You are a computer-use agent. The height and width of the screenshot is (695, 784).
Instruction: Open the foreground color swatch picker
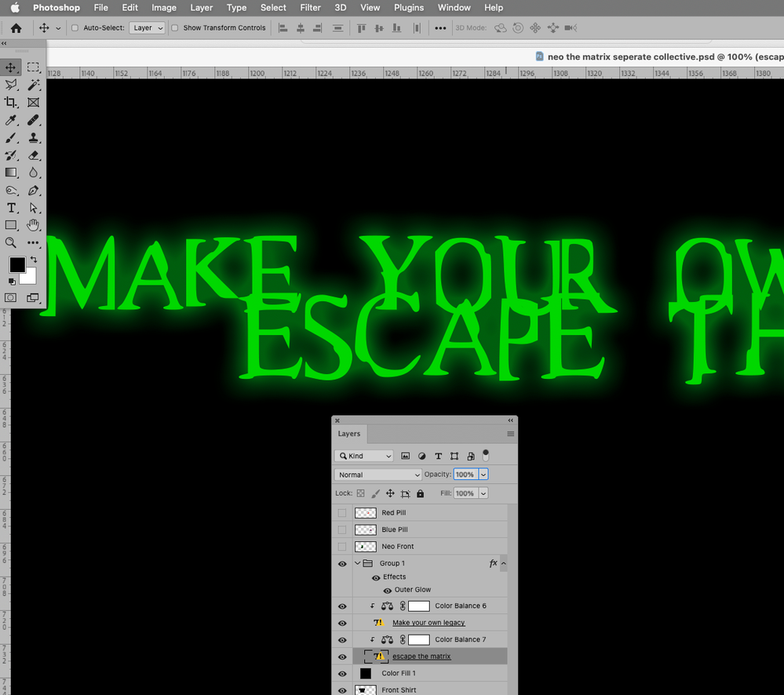[x=16, y=265]
